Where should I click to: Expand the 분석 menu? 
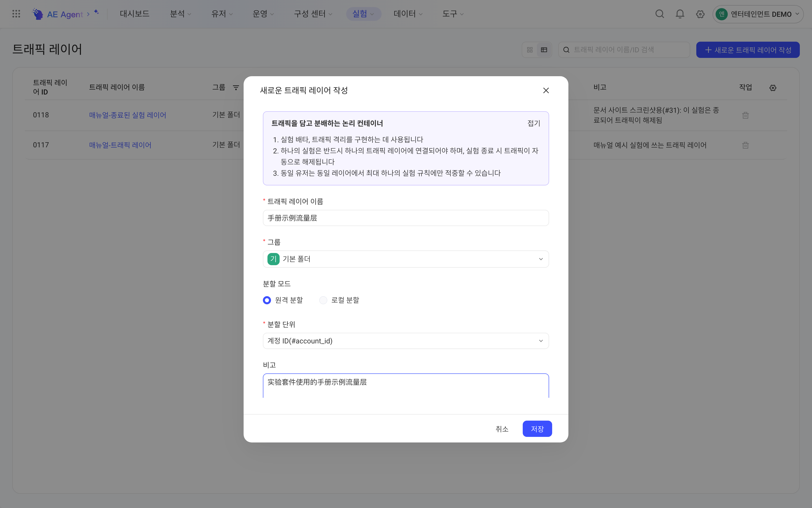point(180,14)
